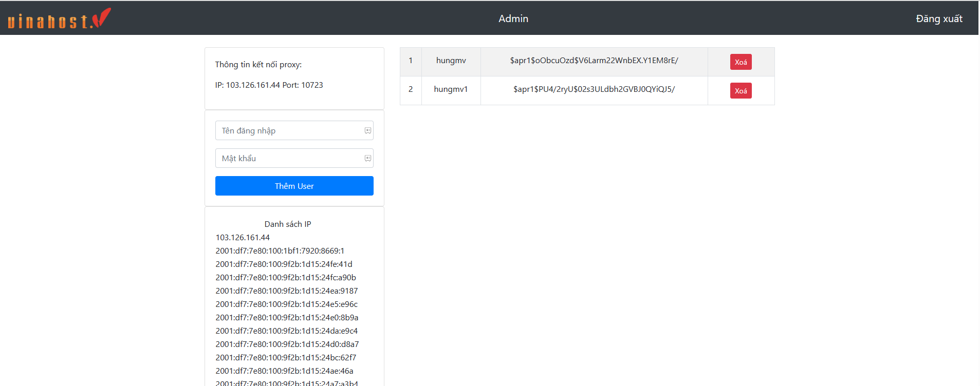
Task: Select the hungmv1 username cell
Action: pos(451,89)
